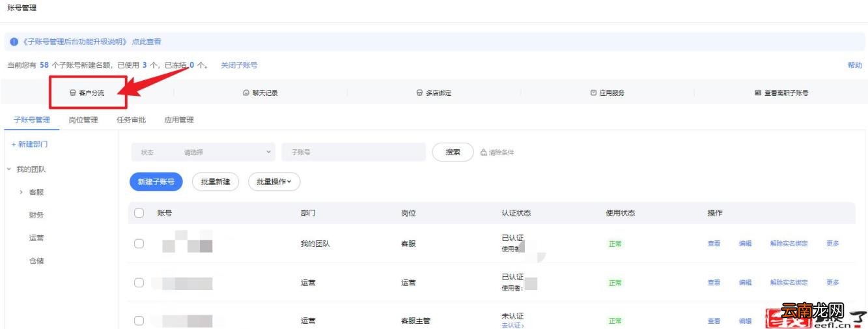This screenshot has width=868, height=329.
Task: Click 编辑 in the 我的团队 row
Action: (x=745, y=244)
